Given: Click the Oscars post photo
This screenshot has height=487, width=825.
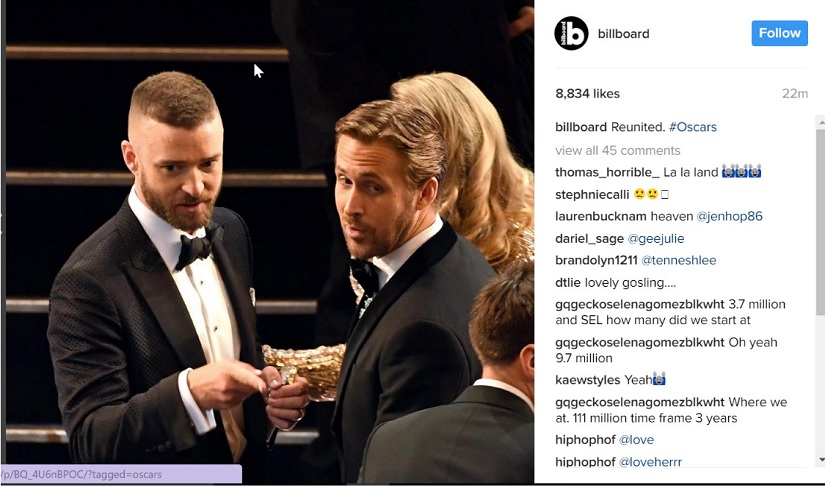Looking at the screenshot, I should coord(269,242).
